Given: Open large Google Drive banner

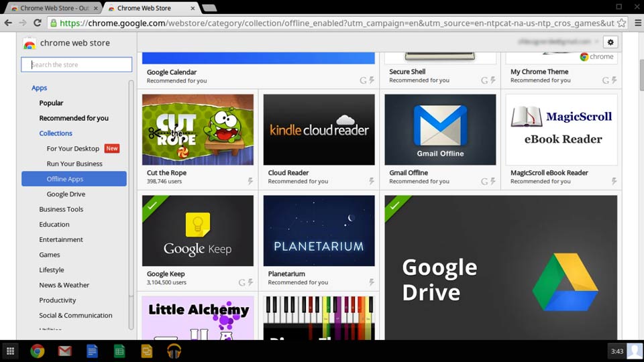Looking at the screenshot, I should [500, 267].
